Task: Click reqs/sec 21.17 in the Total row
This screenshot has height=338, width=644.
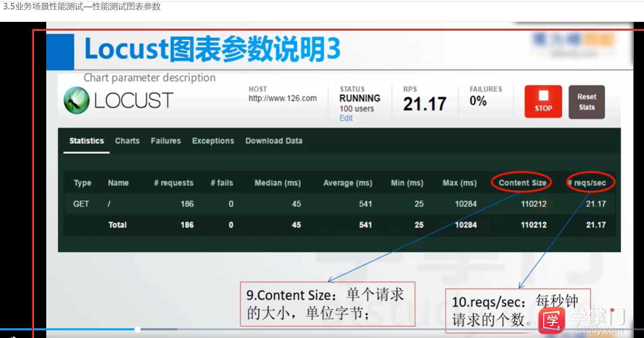Action: tap(596, 225)
